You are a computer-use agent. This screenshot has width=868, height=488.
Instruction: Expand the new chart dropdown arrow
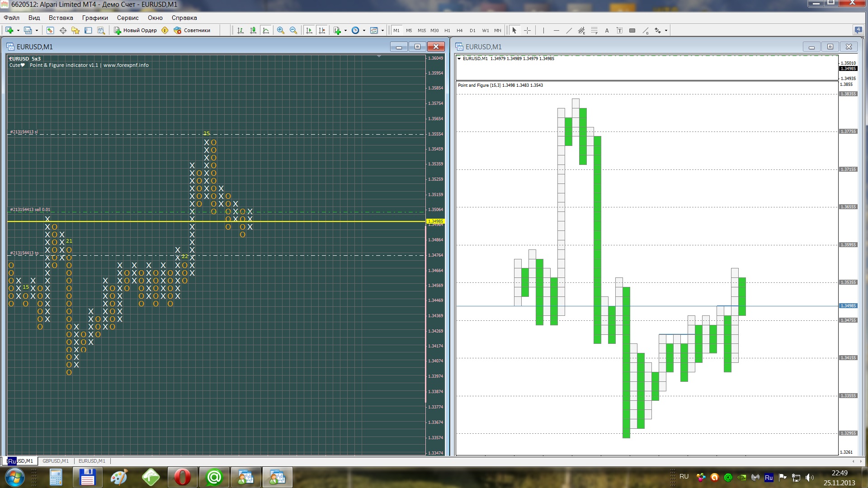tap(18, 30)
